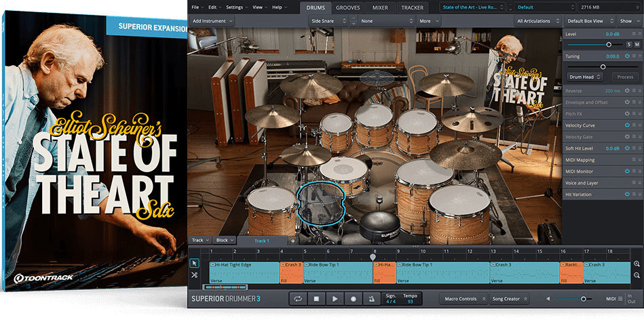Open the File menu
Screen dimensions: 644x330
[197, 7]
